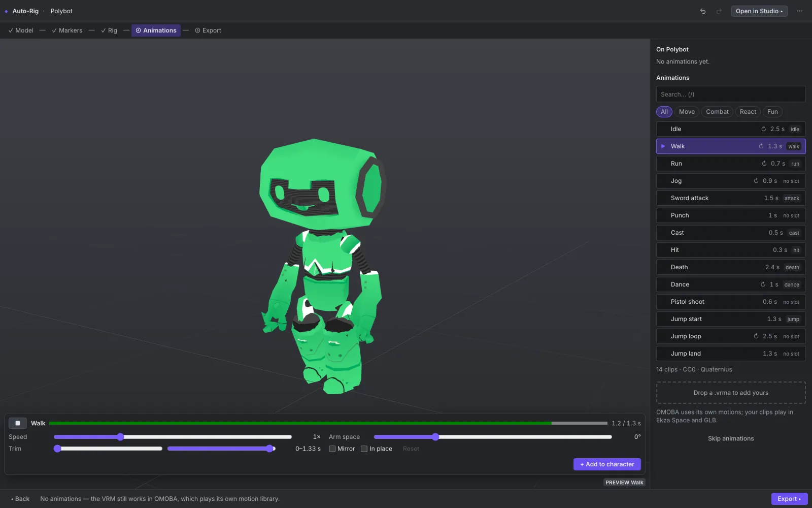Enable the In place checkbox
This screenshot has width=812, height=508.
[x=364, y=449]
